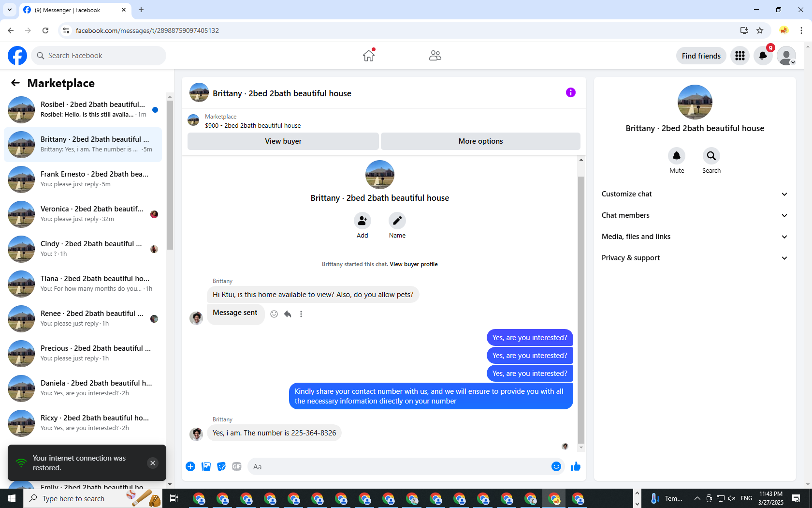The width and height of the screenshot is (812, 508).
Task: Open more actions plus icon in composer
Action: (190, 466)
